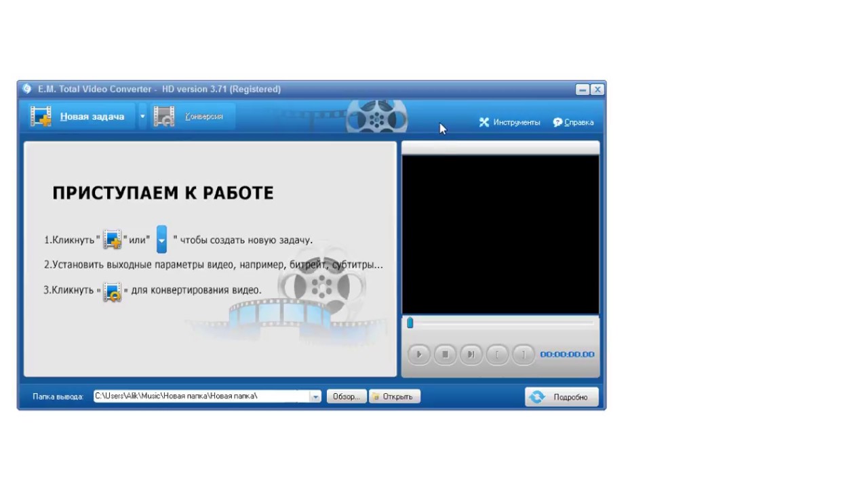Click the app logo in title bar

click(x=26, y=89)
